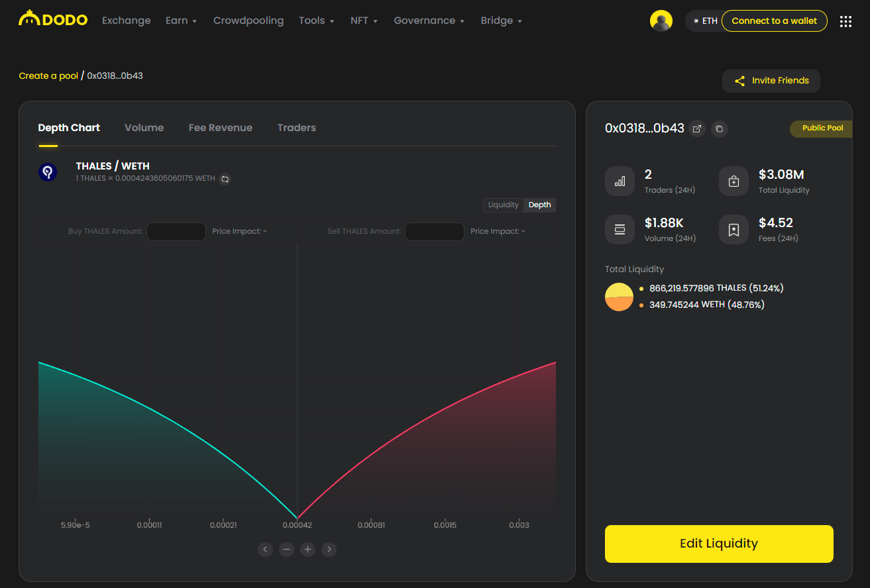Click the Public Pool badge

coord(822,128)
